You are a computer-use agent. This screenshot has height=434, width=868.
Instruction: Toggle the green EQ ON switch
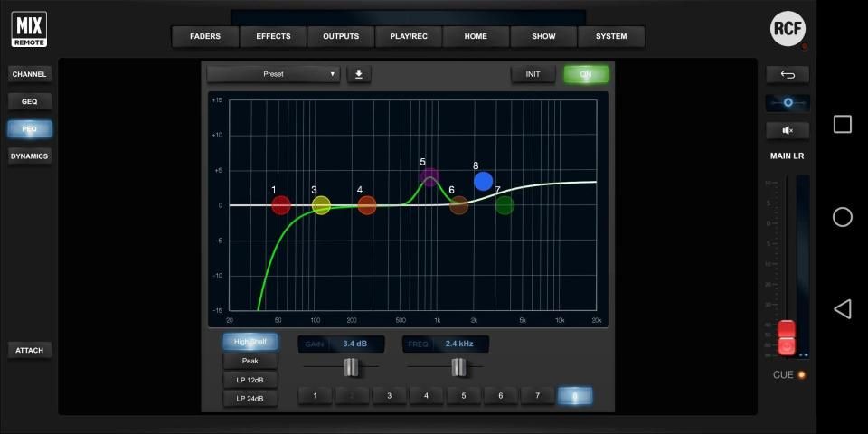pyautogui.click(x=586, y=74)
